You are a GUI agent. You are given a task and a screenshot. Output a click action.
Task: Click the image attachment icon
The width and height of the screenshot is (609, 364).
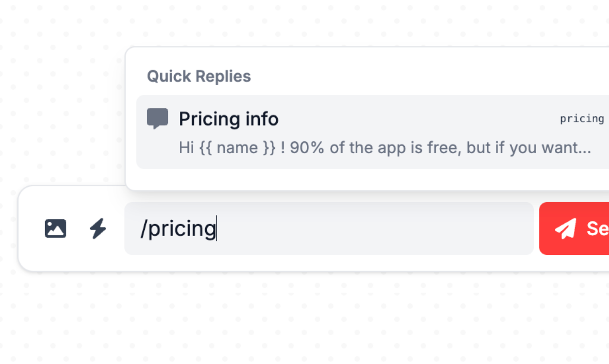[x=56, y=228]
